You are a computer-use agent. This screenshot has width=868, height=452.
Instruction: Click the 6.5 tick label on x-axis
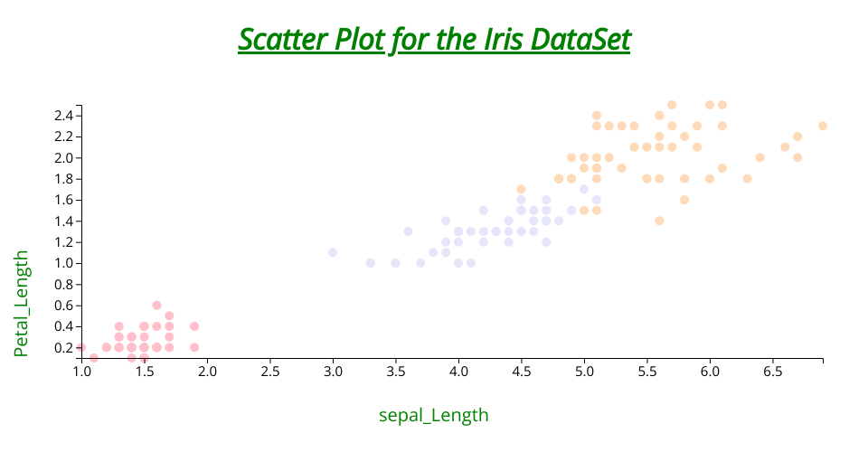[x=772, y=372]
